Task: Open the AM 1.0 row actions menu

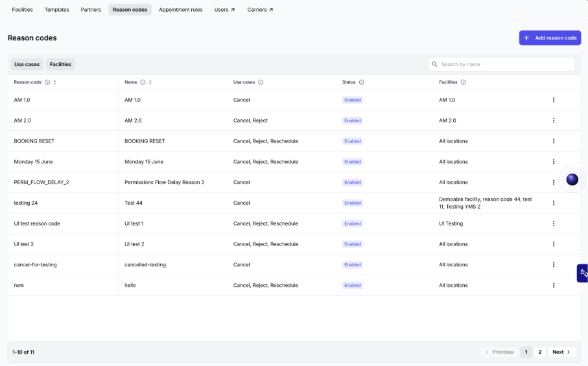Action: [554, 100]
